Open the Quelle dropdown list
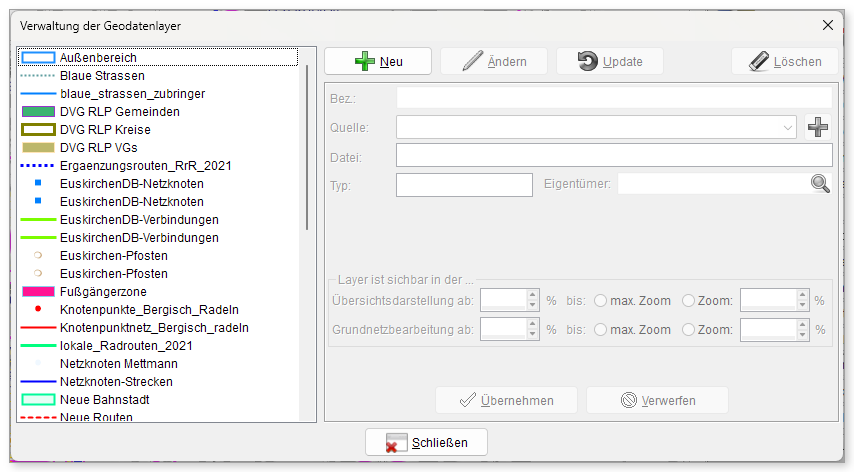Viewport: 854px width, 472px height. click(788, 127)
